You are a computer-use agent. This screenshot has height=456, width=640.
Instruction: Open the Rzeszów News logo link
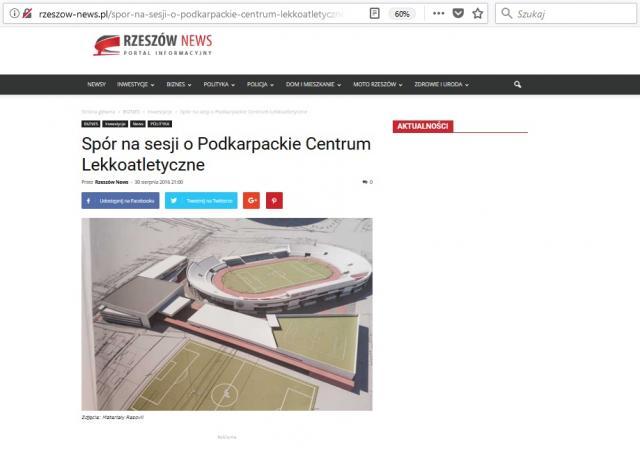tap(153, 45)
